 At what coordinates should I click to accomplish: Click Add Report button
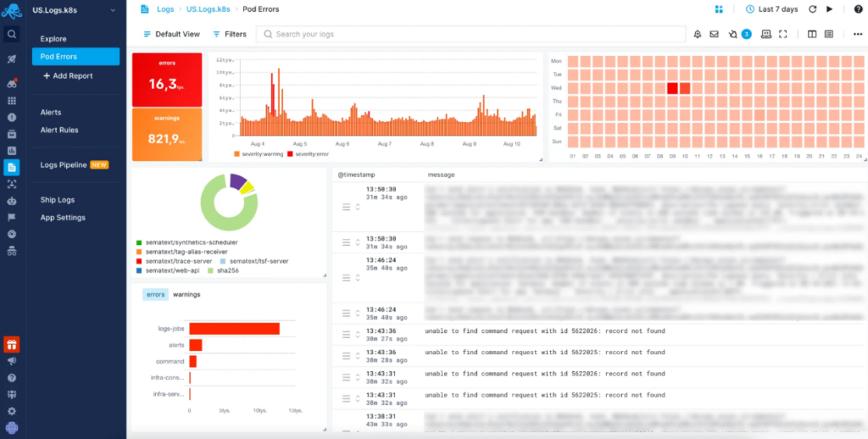point(68,75)
